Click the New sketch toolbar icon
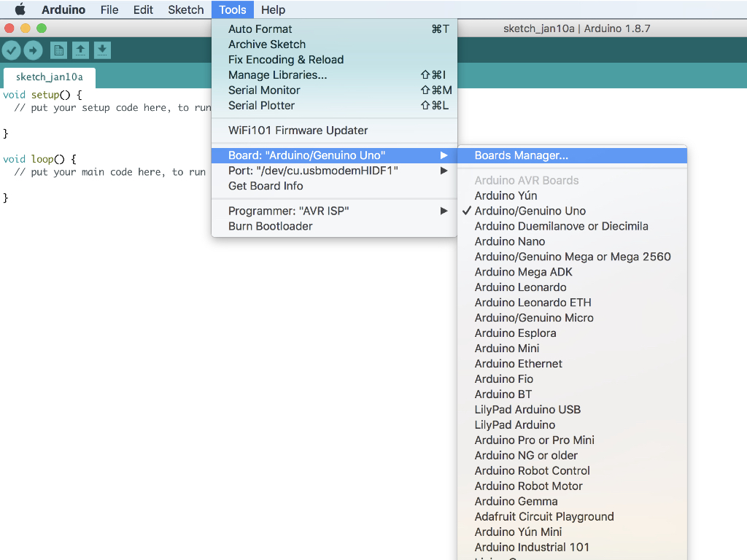Screen dimensions: 747x560 pyautogui.click(x=58, y=50)
